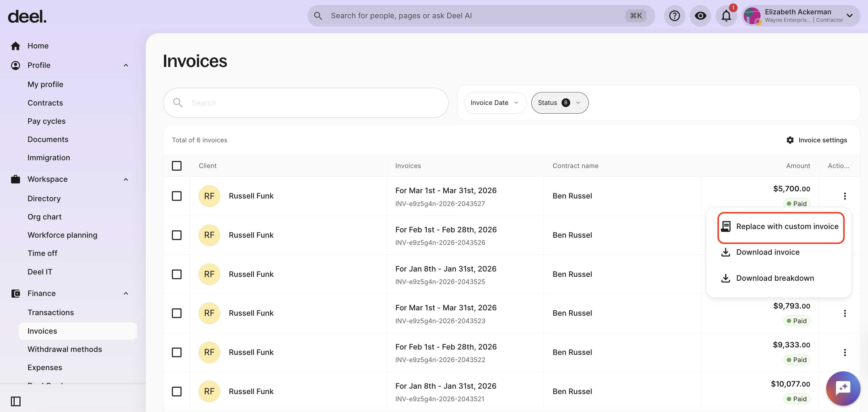The width and height of the screenshot is (868, 412).
Task: Open Workforce planning
Action: pos(62,235)
